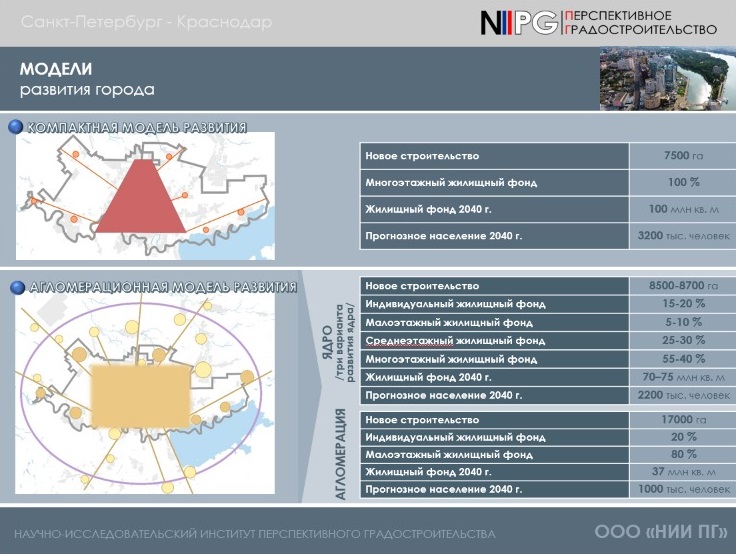Click Индивидуальный жилищный фонд beside 15-20 %
Viewport: 736px width, 554px height.
coord(455,304)
